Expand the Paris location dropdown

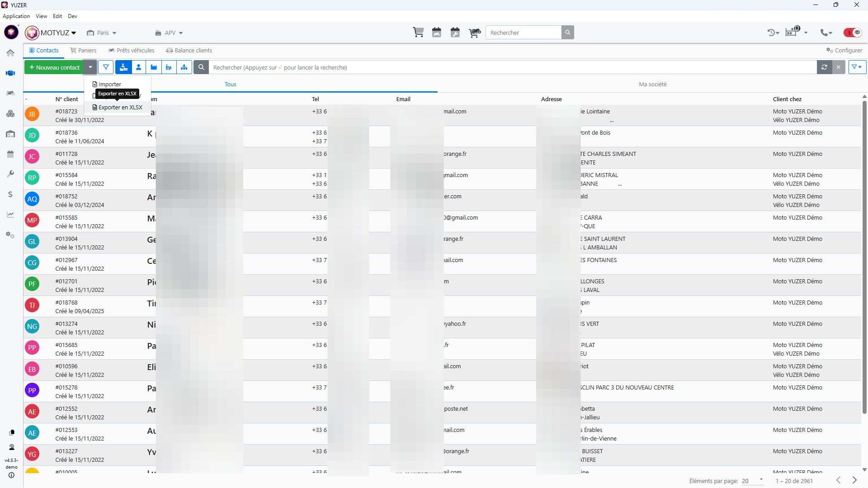coord(102,33)
